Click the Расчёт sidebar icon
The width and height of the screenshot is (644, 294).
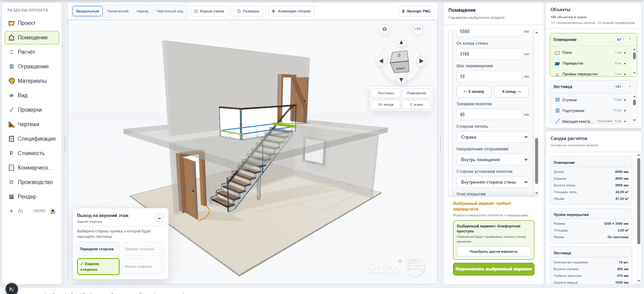(x=11, y=52)
